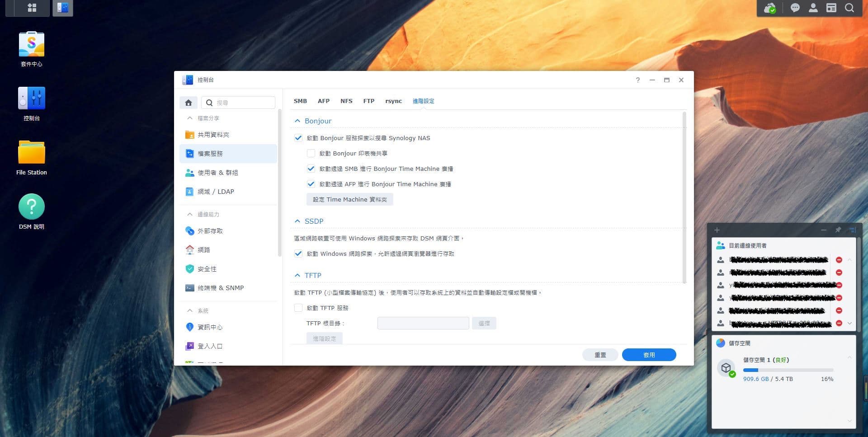Image resolution: width=868 pixels, height=437 pixels.
Task: Collapse the 檔案分享 sidebar group
Action: (x=190, y=118)
